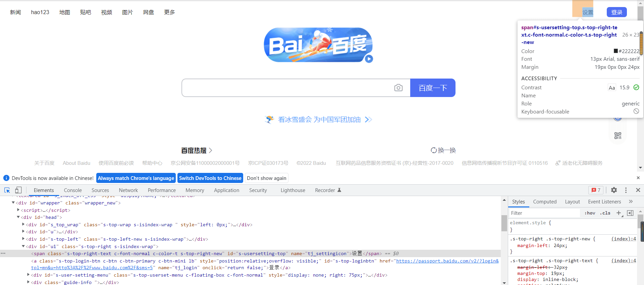This screenshot has height=285, width=644.
Task: Open the hao123 link
Action: 40,12
